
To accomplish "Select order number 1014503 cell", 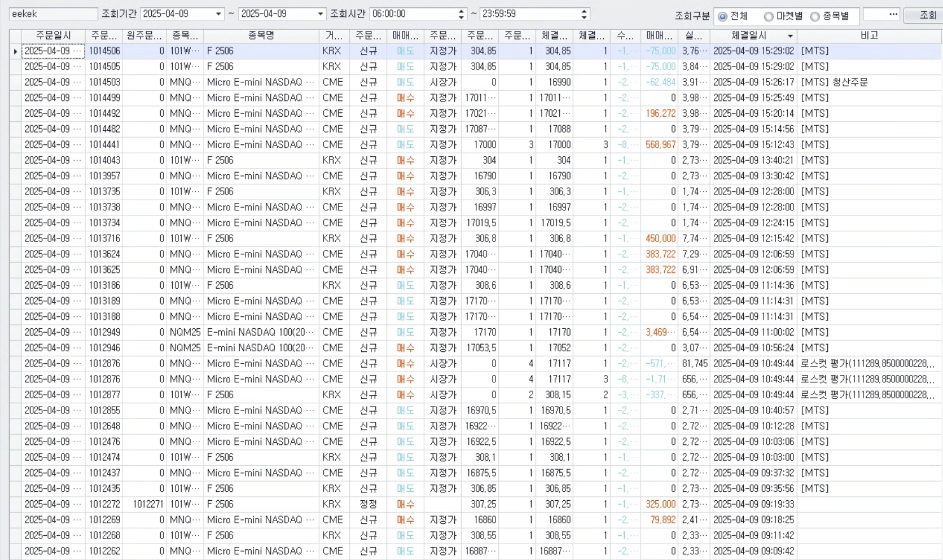I will coord(104,82).
